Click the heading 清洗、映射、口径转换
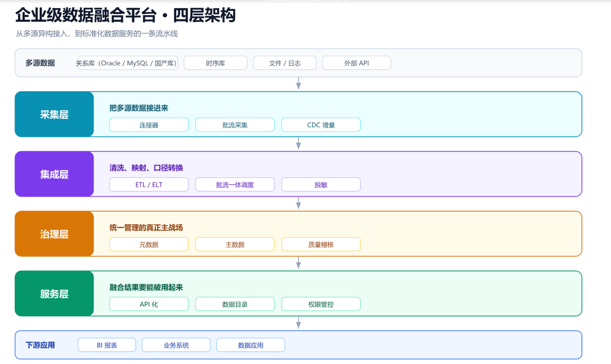Viewport: 611px width, 364px height. tap(146, 168)
